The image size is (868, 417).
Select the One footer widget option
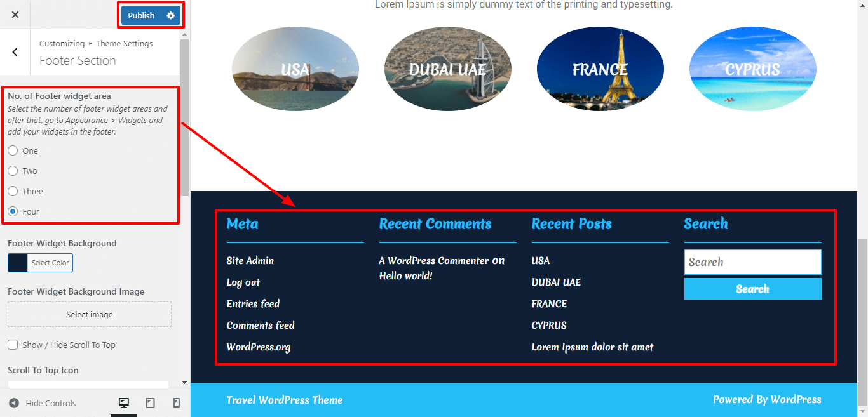pos(13,150)
